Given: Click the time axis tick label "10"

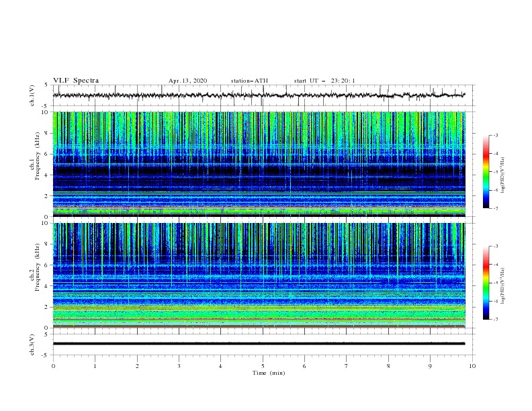Looking at the screenshot, I should coord(472,366).
